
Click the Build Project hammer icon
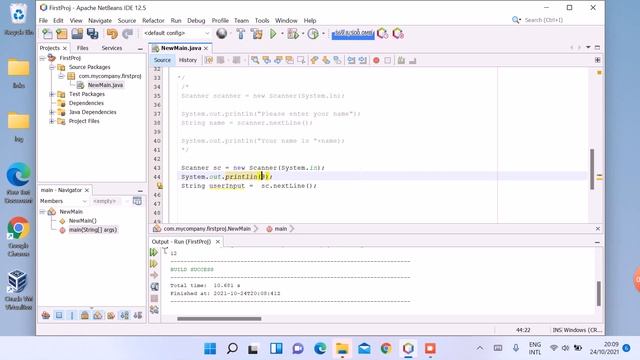click(x=241, y=33)
